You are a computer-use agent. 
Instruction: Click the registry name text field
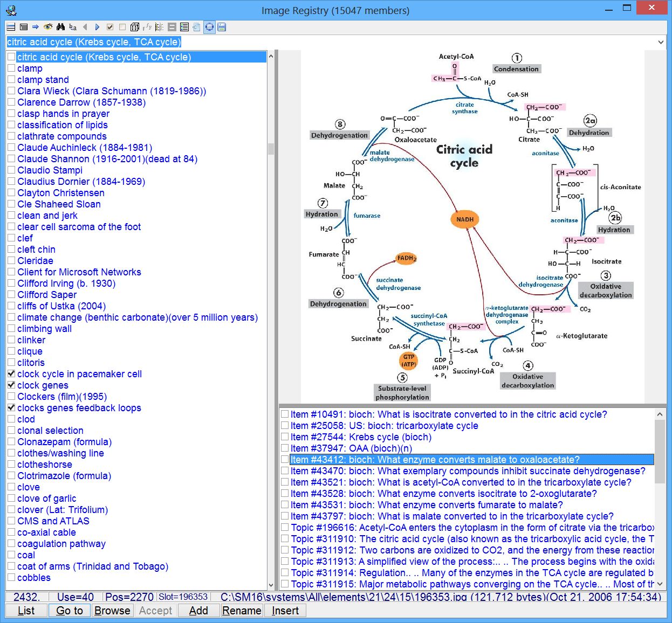(x=324, y=42)
